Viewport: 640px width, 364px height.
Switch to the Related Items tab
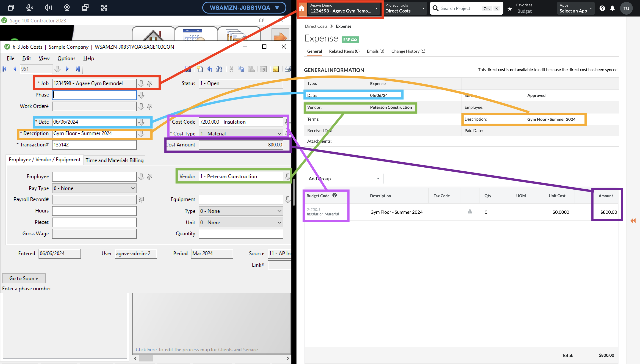click(x=344, y=51)
